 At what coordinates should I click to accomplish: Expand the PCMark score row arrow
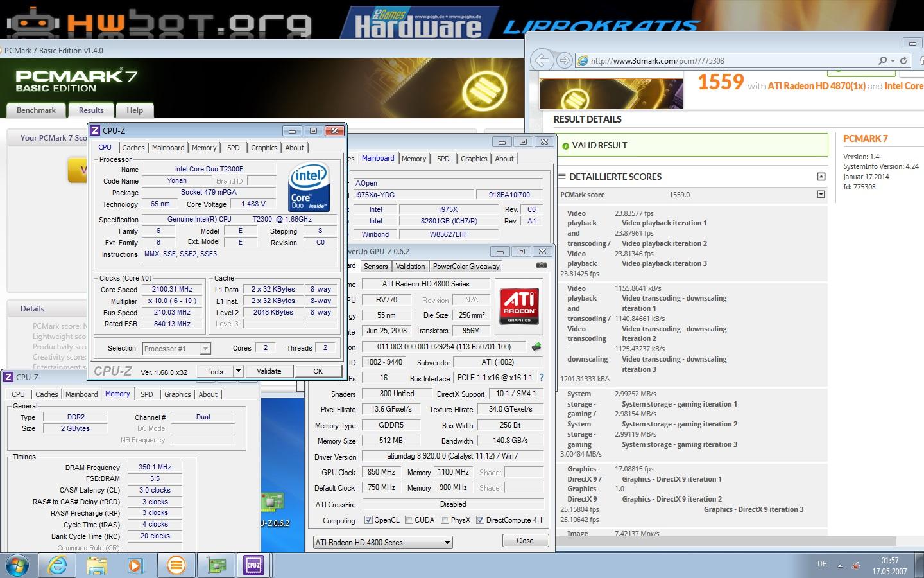click(821, 194)
